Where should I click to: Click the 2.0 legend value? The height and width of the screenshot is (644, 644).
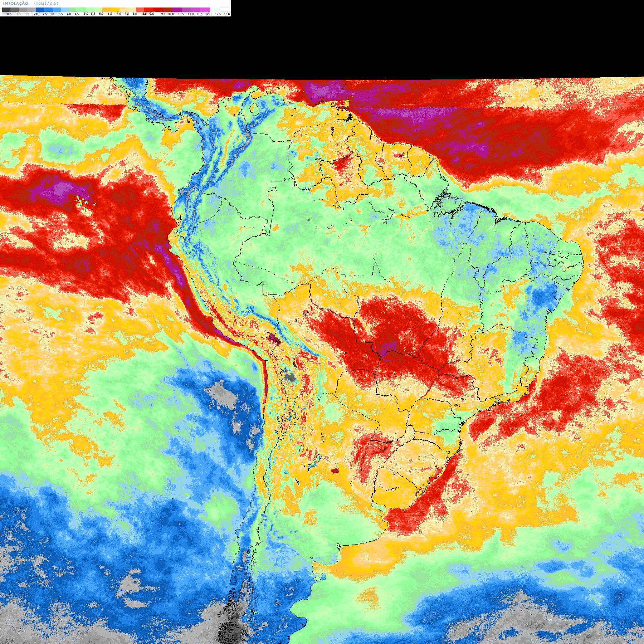tap(36, 14)
